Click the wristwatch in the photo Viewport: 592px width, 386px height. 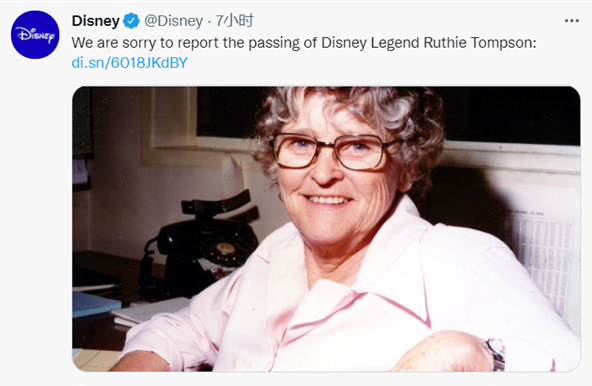pyautogui.click(x=496, y=354)
